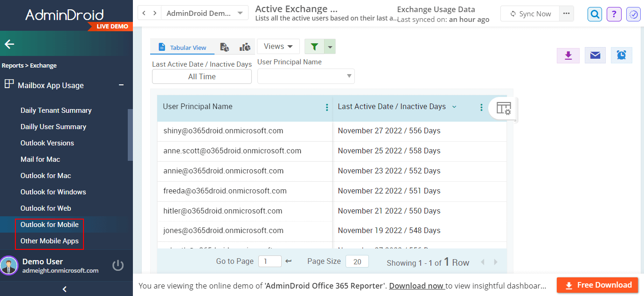Email this report using the envelope icon
Viewport: 644px width, 296px height.
coord(595,55)
